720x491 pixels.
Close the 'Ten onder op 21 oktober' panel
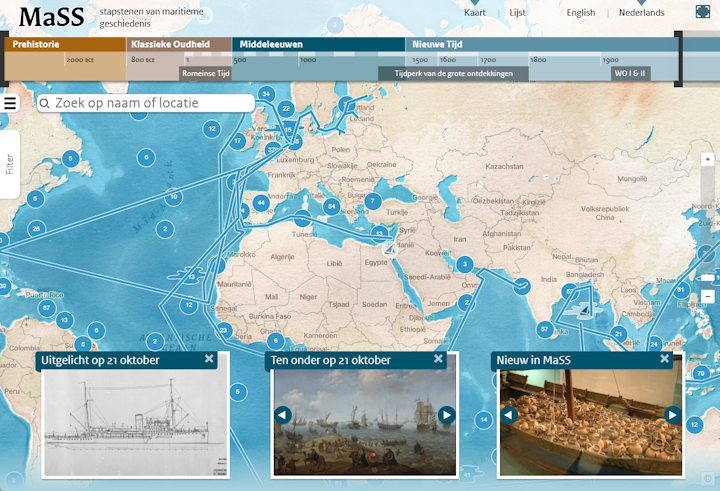point(439,359)
